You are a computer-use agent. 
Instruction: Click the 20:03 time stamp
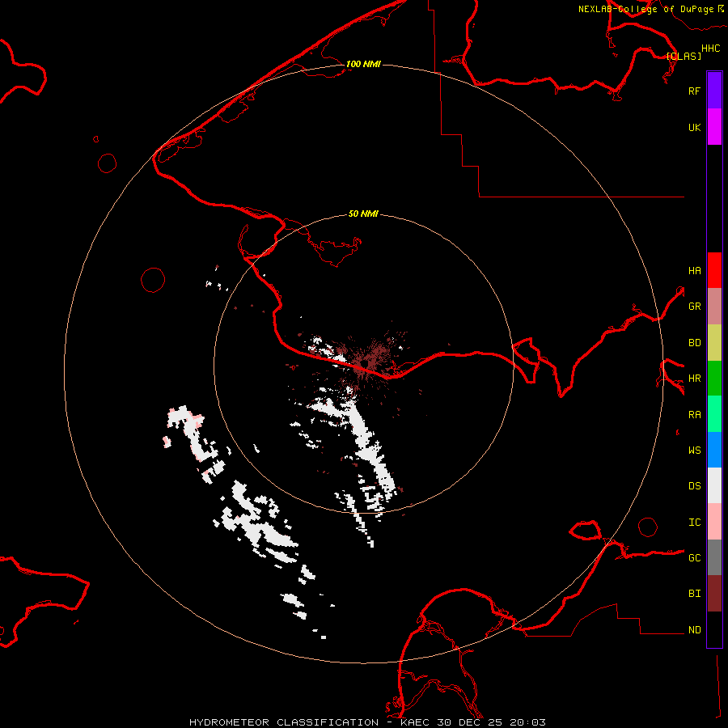pyautogui.click(x=527, y=722)
